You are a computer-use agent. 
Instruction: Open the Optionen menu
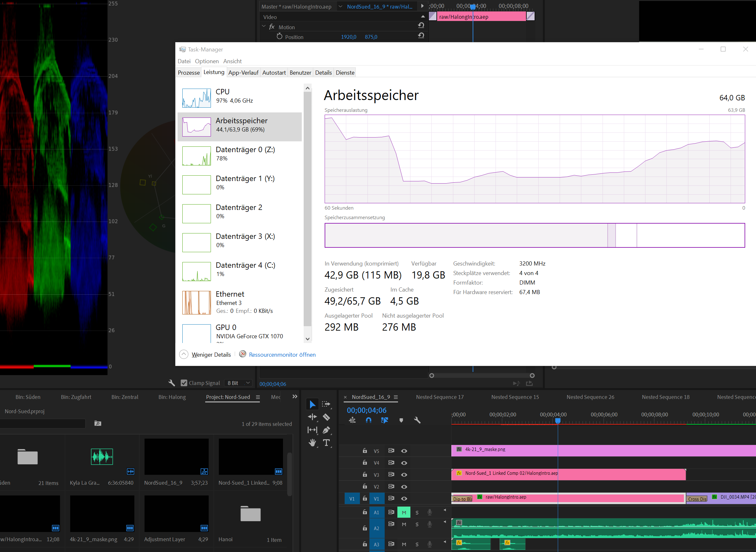click(206, 61)
